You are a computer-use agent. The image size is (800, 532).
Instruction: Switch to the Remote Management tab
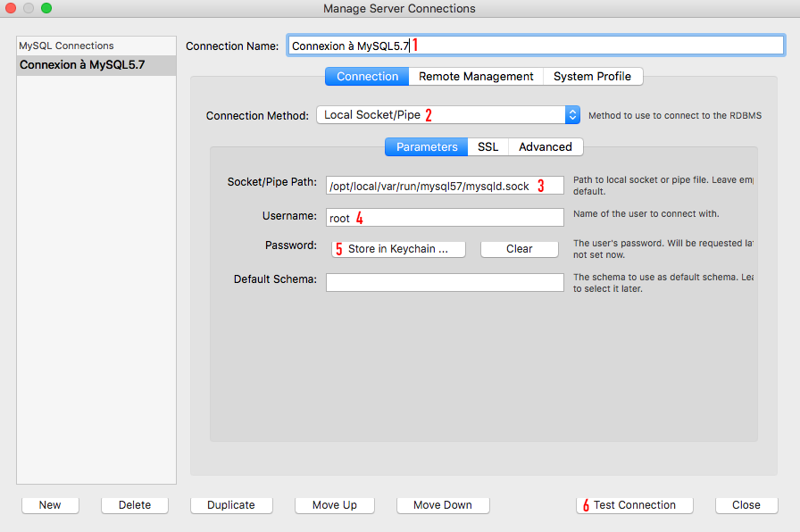pyautogui.click(x=476, y=77)
